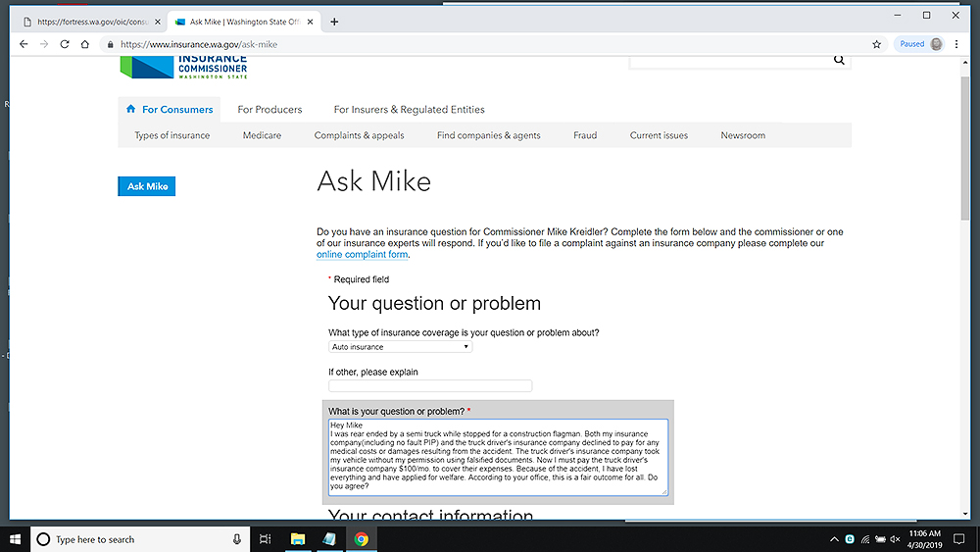Open Chrome from the taskbar
Viewport: 980px width, 552px height.
361,539
